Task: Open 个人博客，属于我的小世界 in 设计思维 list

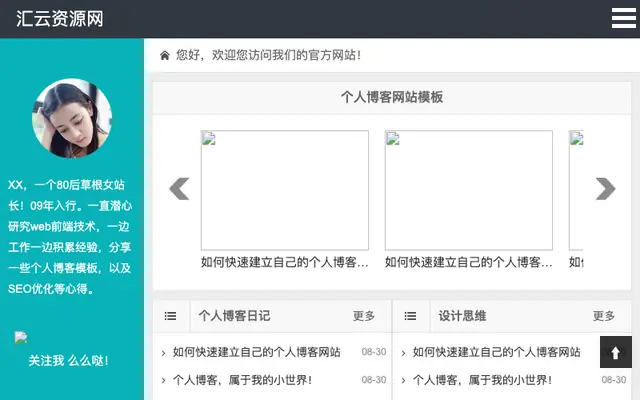Action: click(x=482, y=380)
